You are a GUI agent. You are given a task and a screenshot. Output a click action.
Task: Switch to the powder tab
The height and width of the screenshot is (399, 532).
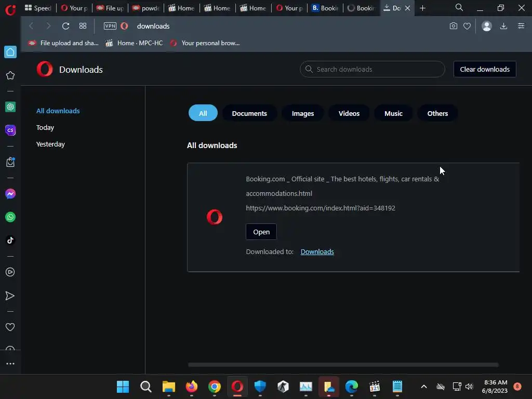(x=146, y=8)
